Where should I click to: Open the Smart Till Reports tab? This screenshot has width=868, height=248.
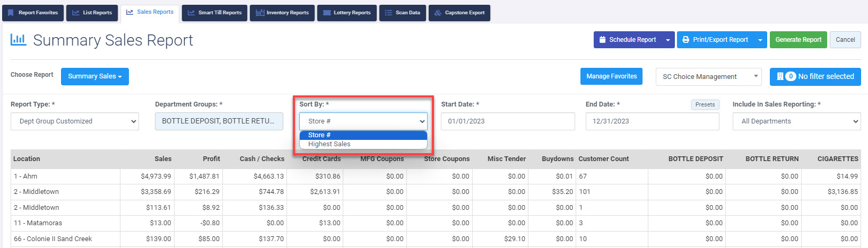(x=214, y=13)
